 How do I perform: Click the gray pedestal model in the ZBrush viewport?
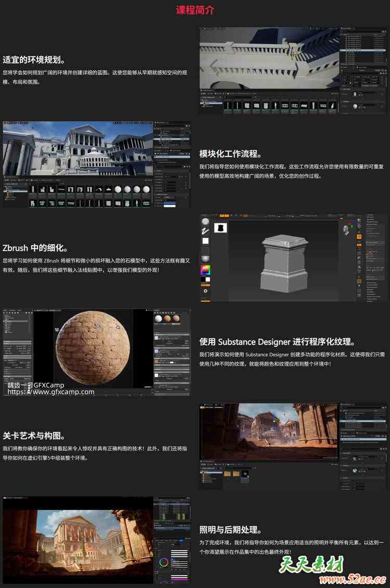[284, 263]
